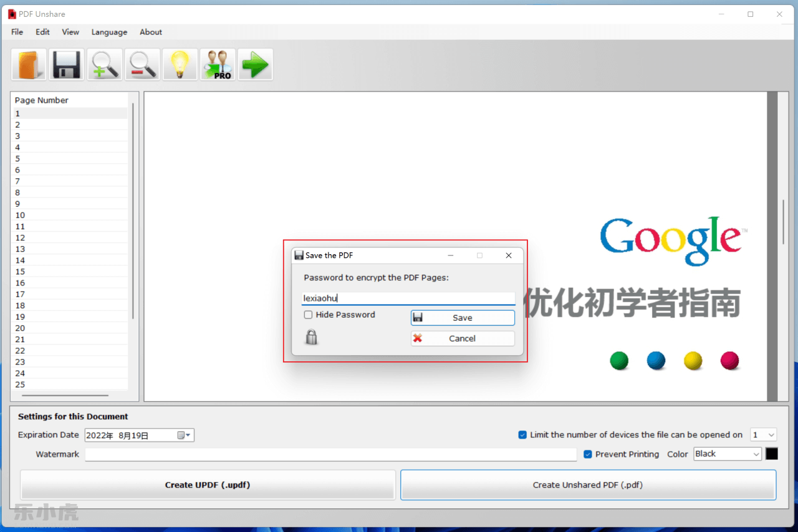
Task: Close the Save the PDF dialog
Action: [x=509, y=255]
